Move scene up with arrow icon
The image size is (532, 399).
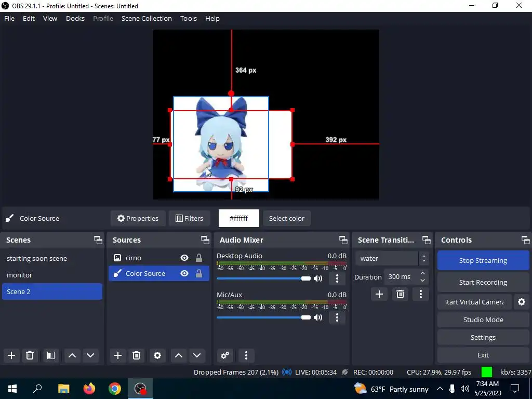click(x=72, y=355)
